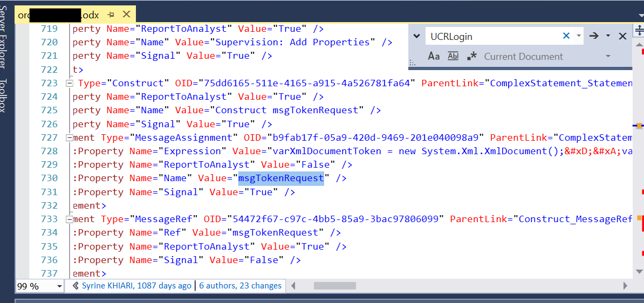Click Find Next arrow button
Screen dimensions: 644x303
594,36
